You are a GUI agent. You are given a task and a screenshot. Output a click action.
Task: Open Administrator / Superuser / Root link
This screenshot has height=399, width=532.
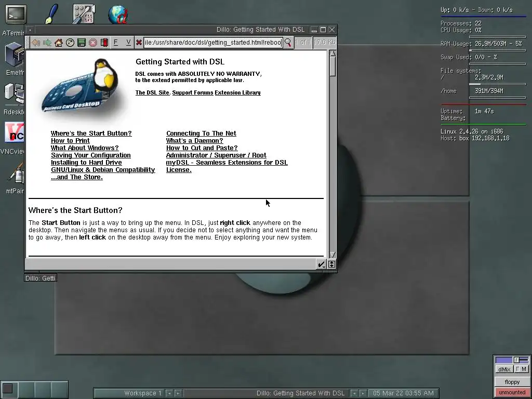[x=216, y=155]
